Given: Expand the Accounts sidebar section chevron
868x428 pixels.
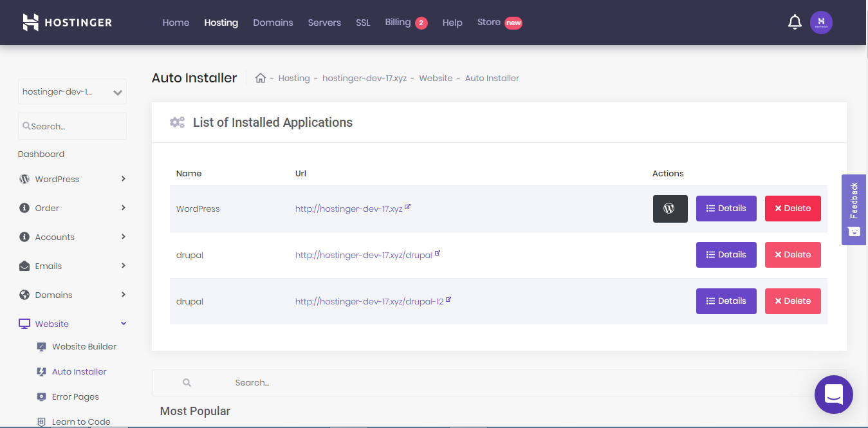Looking at the screenshot, I should (124, 237).
